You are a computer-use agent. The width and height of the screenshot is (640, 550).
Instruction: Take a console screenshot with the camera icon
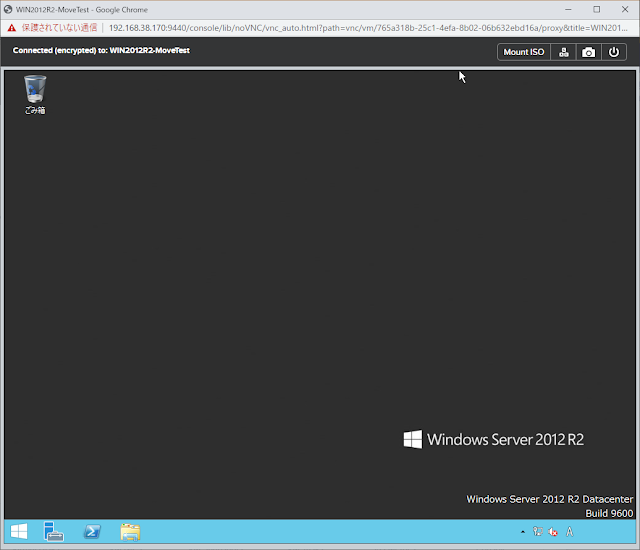[x=588, y=52]
